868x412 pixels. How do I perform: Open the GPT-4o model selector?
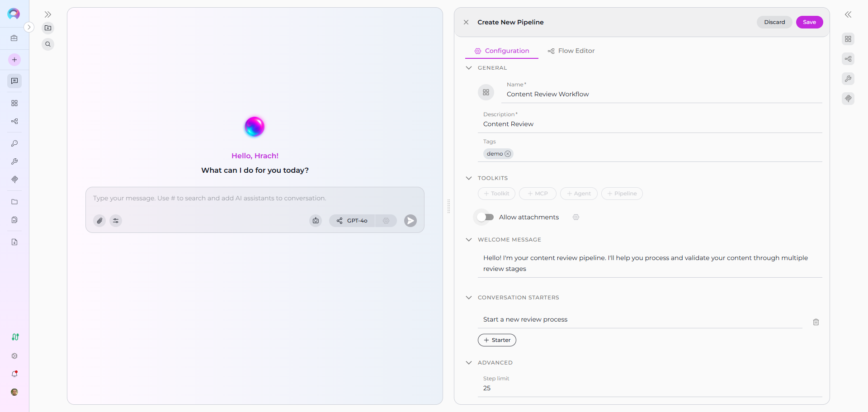point(352,221)
